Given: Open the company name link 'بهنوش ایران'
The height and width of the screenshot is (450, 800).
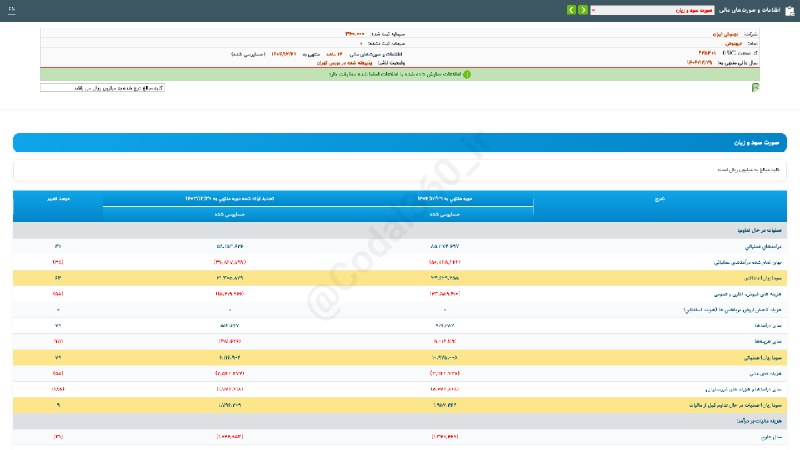Looking at the screenshot, I should [726, 34].
